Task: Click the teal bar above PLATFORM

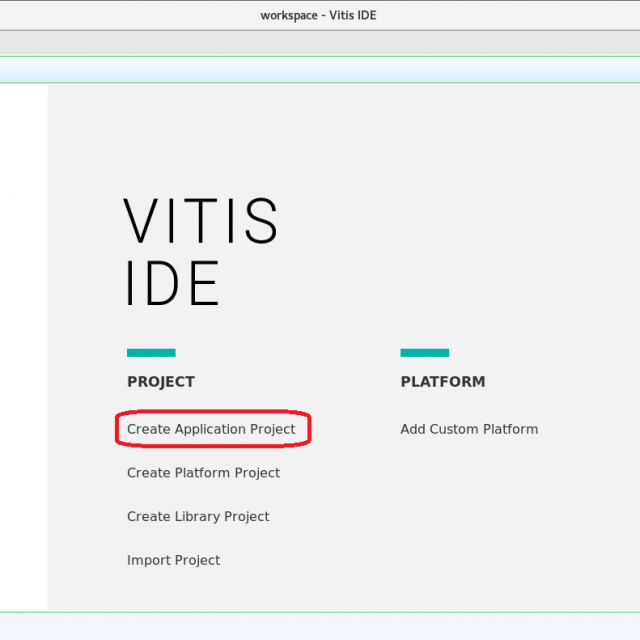Action: pos(424,353)
